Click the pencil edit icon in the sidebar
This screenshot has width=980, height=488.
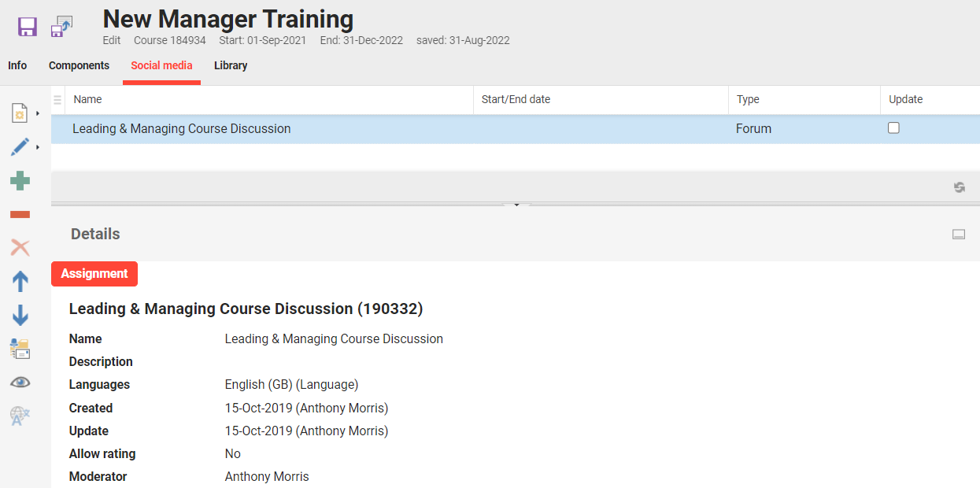tap(20, 146)
